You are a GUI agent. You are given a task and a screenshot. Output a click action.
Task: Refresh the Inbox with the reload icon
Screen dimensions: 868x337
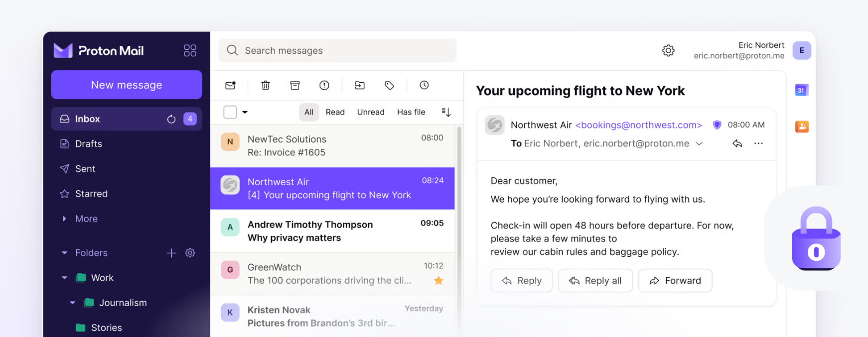pos(171,119)
